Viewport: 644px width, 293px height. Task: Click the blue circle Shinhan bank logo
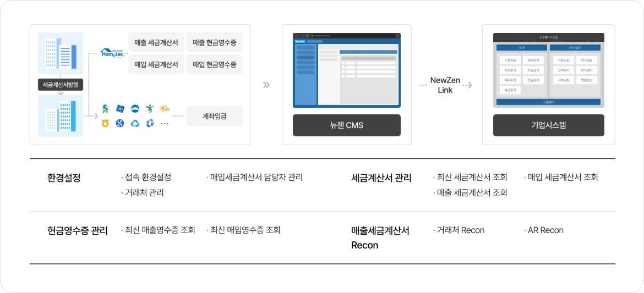tap(135, 108)
